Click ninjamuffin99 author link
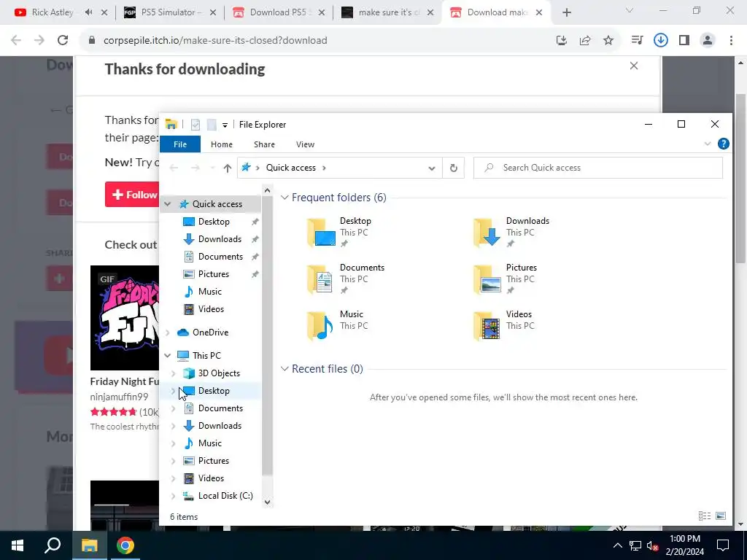The image size is (747, 560). click(x=119, y=397)
